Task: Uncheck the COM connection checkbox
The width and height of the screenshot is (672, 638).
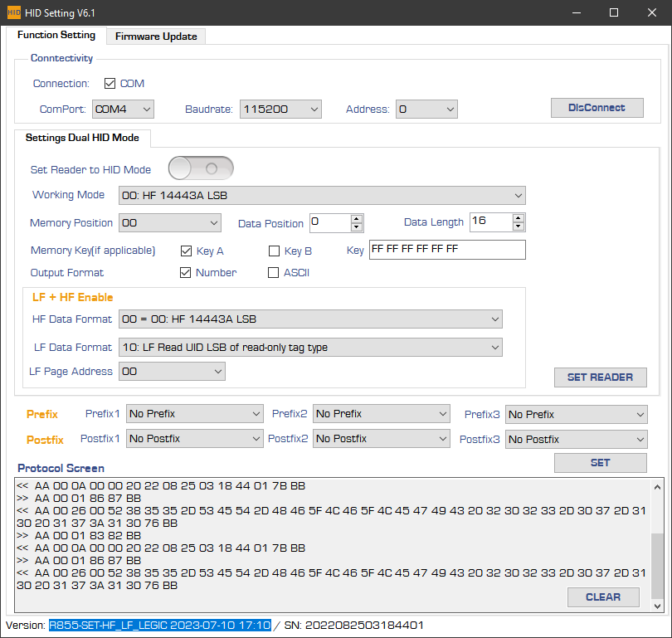Action: (110, 83)
